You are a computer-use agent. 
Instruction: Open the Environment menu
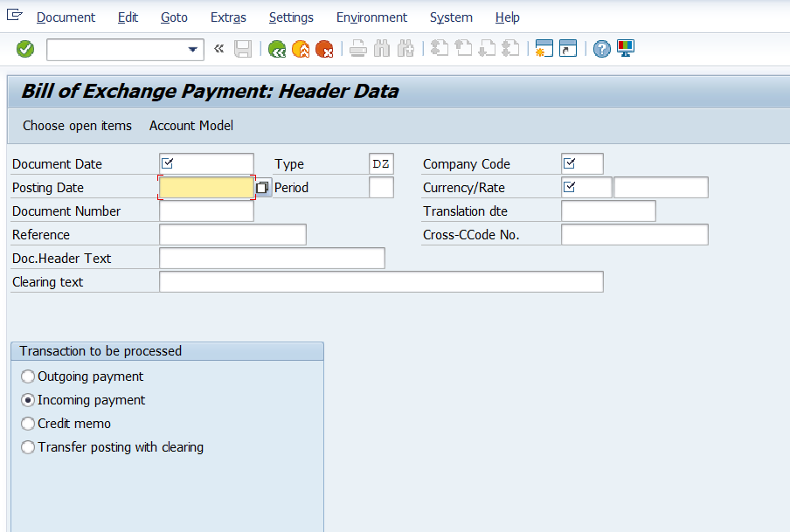coord(371,17)
